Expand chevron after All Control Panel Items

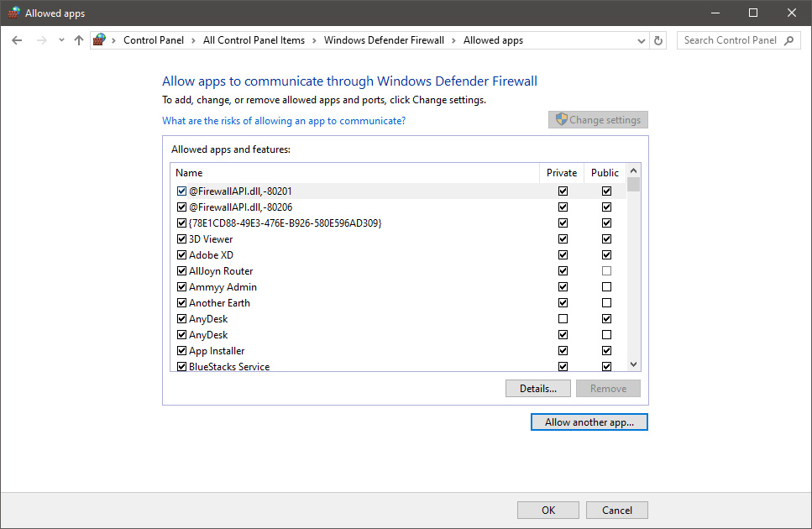(x=314, y=40)
